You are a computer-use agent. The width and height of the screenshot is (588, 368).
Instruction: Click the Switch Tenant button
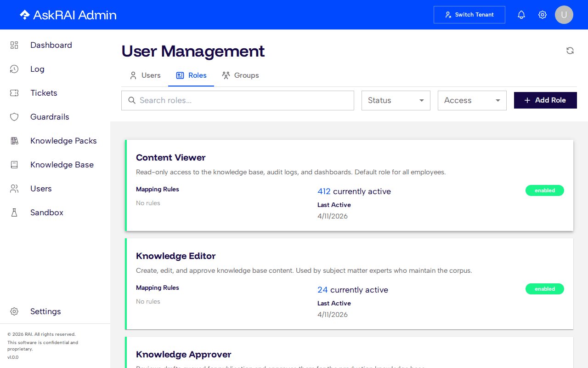coord(469,15)
